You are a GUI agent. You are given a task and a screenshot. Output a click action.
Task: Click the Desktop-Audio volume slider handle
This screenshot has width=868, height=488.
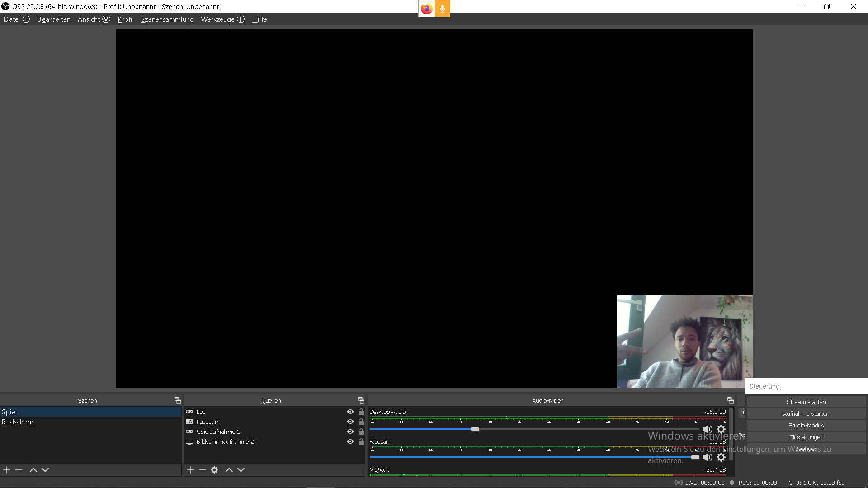(x=475, y=429)
